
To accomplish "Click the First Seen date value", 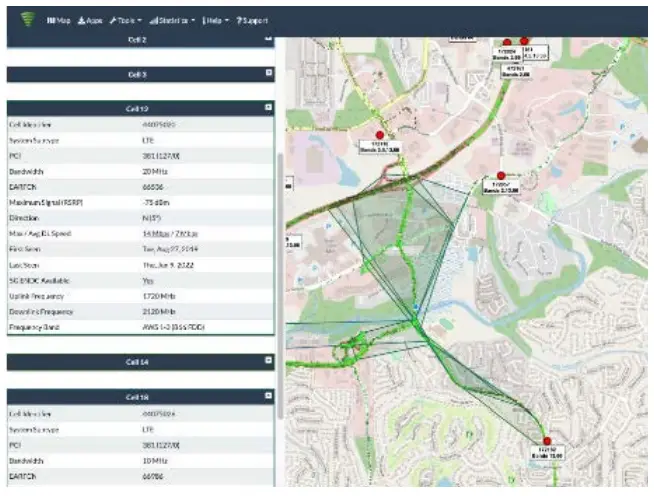I will coord(170,249).
